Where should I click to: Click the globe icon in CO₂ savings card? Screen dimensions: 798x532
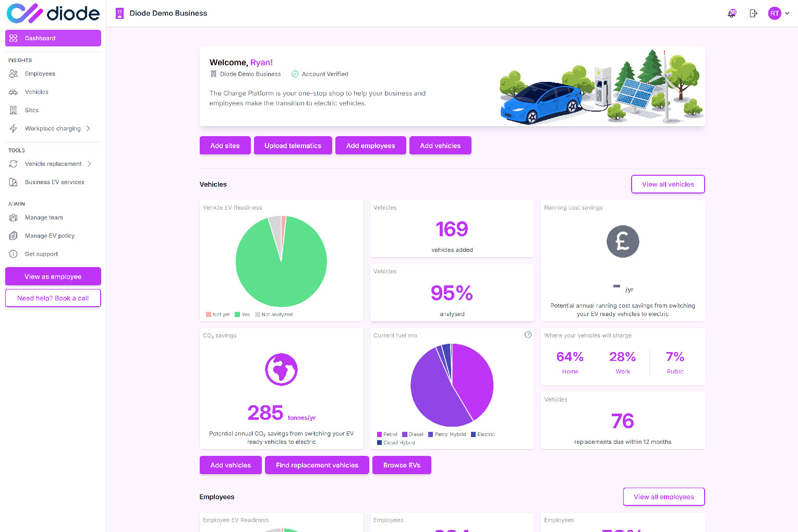pyautogui.click(x=281, y=369)
